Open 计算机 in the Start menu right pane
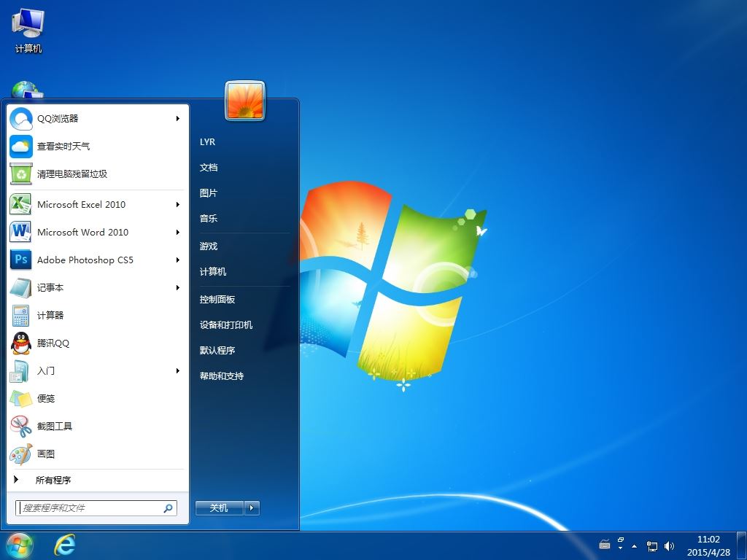The height and width of the screenshot is (560, 747). point(213,271)
